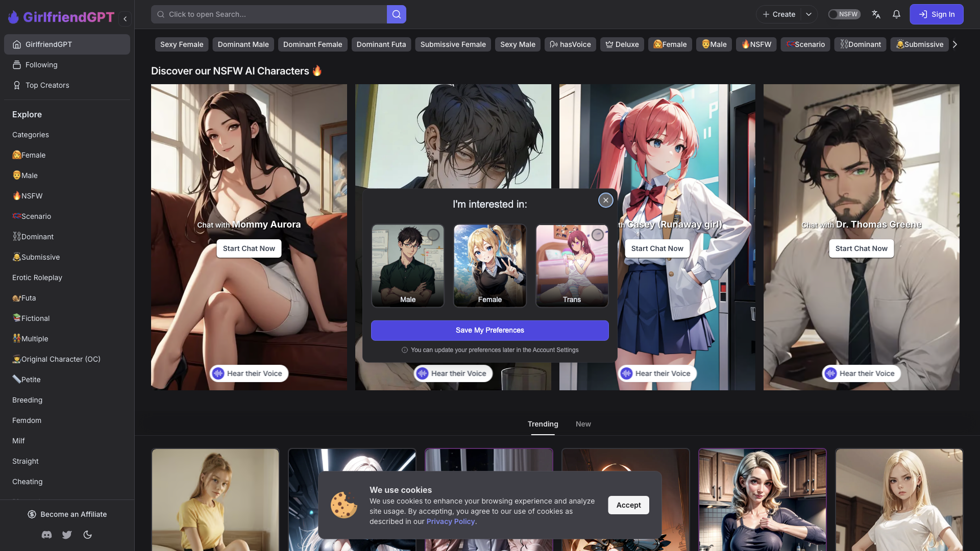Viewport: 980px width, 551px height.
Task: Click the voice speaker icon on Mommy Aurora
Action: click(x=218, y=373)
